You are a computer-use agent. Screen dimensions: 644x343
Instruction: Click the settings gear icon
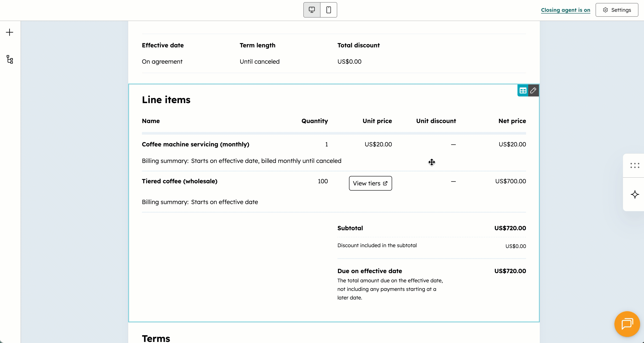coord(605,10)
